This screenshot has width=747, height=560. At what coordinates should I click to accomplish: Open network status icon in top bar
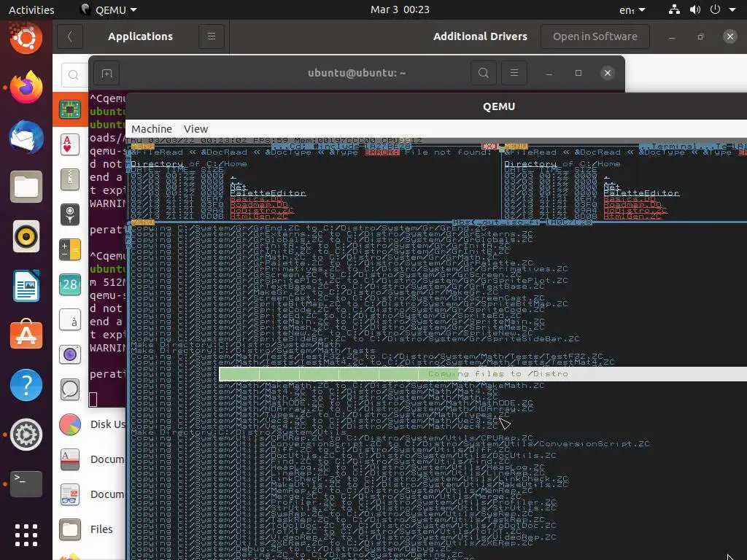tap(674, 9)
